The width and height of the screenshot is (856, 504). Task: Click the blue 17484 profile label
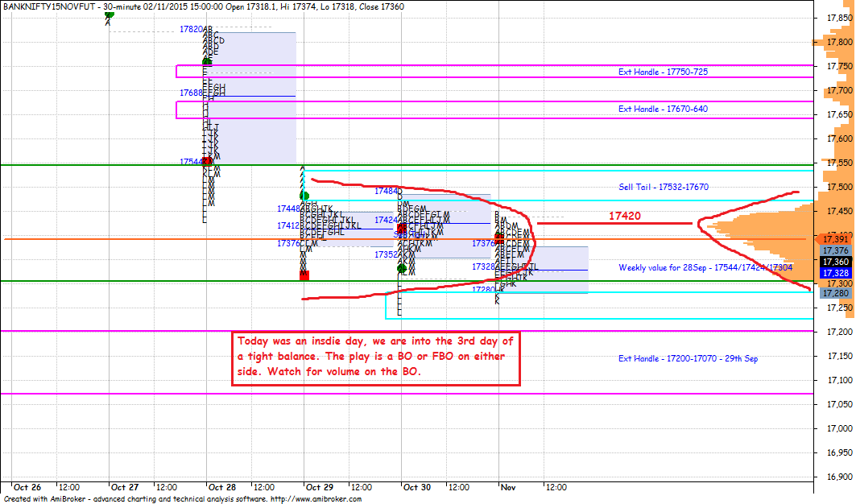point(386,191)
